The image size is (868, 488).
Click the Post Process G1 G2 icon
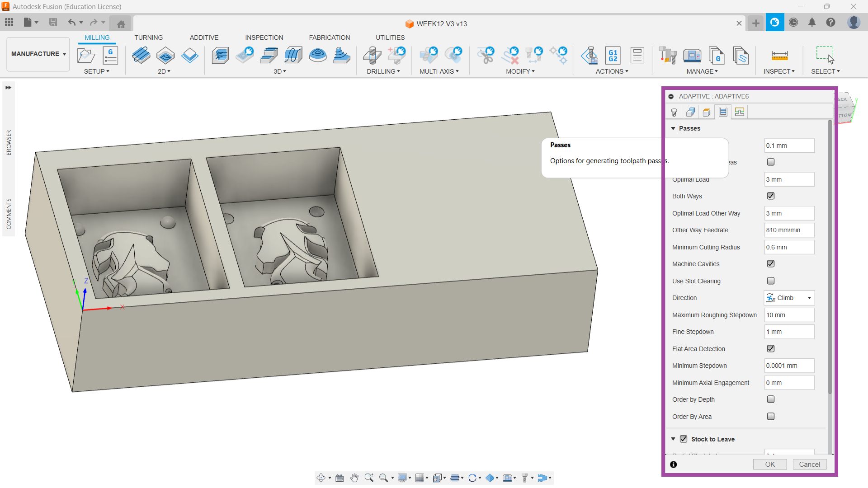(613, 56)
